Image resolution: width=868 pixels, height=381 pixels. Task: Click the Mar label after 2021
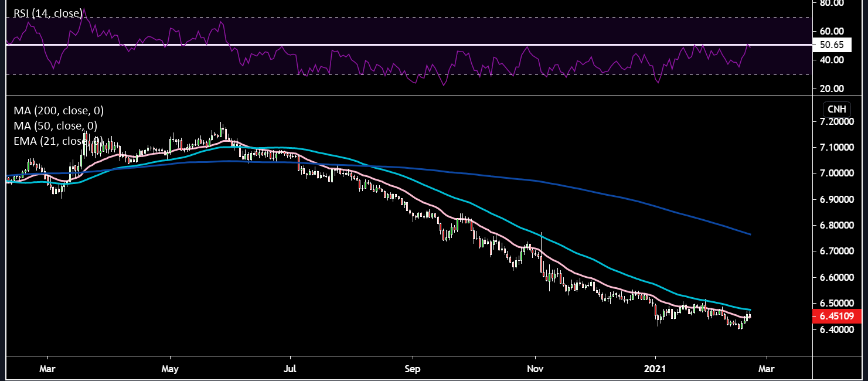click(x=766, y=369)
